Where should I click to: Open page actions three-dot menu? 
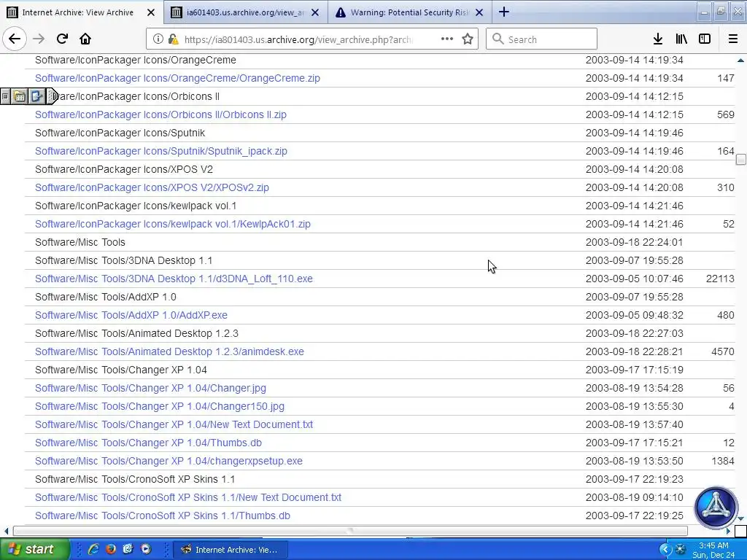pyautogui.click(x=447, y=39)
